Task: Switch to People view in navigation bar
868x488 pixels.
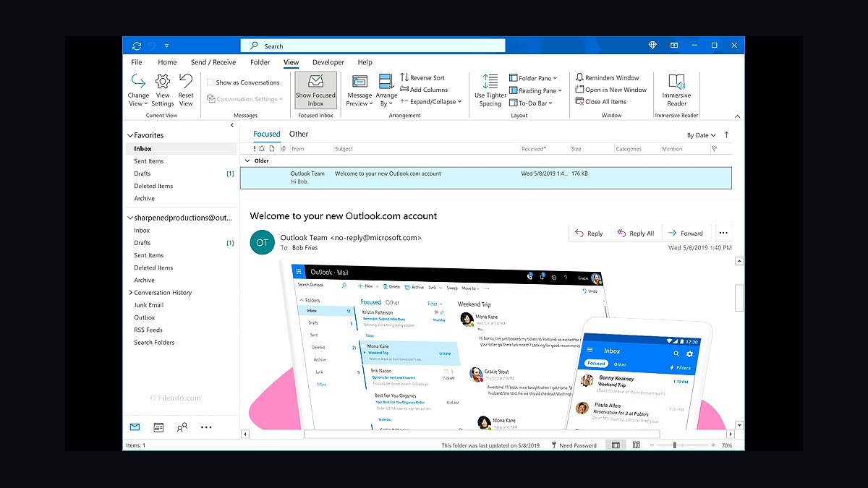Action: point(182,427)
